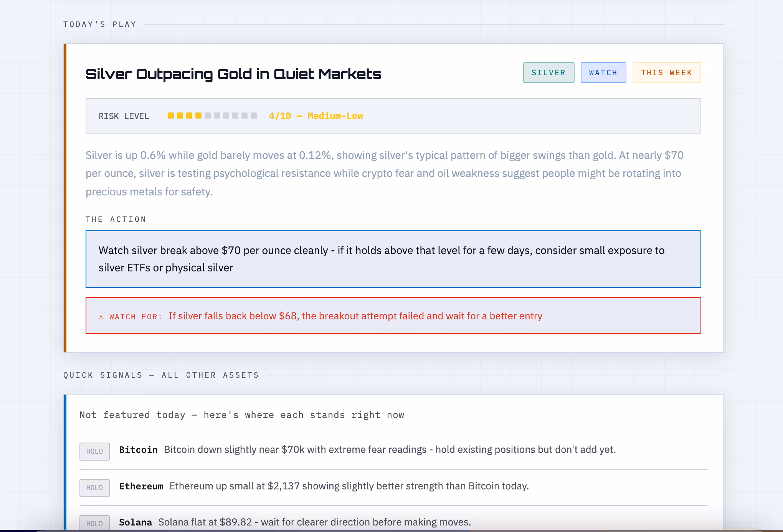
Task: Select the Ethereum asset name
Action: coord(141,486)
